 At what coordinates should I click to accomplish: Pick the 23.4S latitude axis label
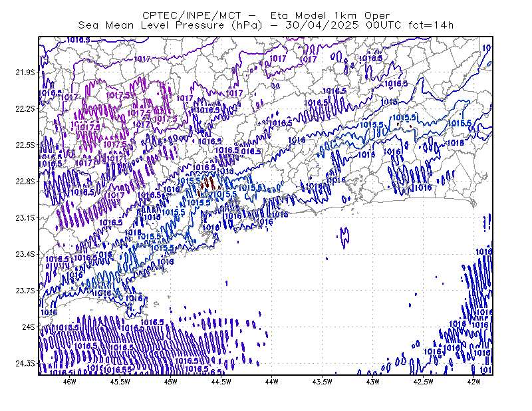pos(25,254)
